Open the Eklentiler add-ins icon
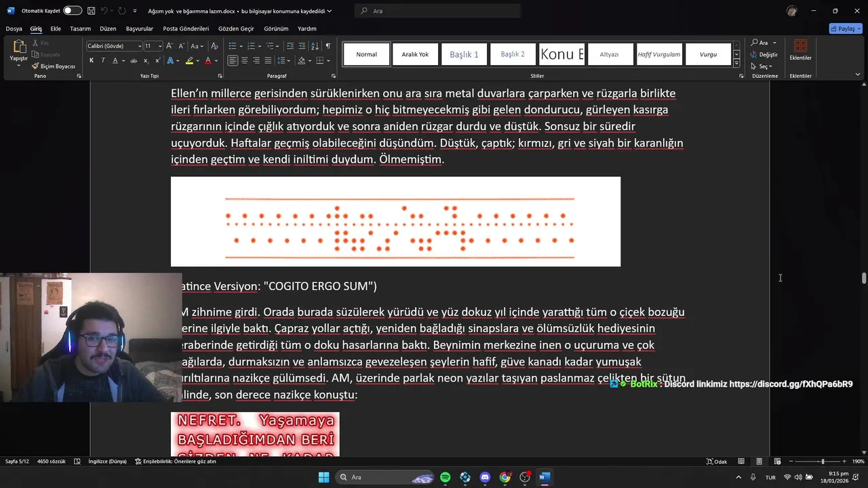Image resolution: width=868 pixels, height=488 pixels. 800,50
